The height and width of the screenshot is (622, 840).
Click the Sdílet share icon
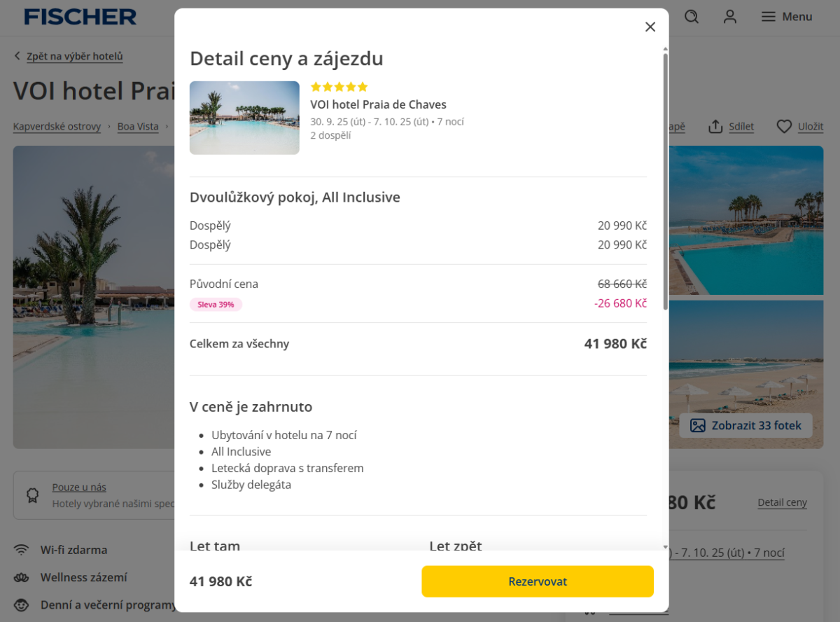click(715, 127)
